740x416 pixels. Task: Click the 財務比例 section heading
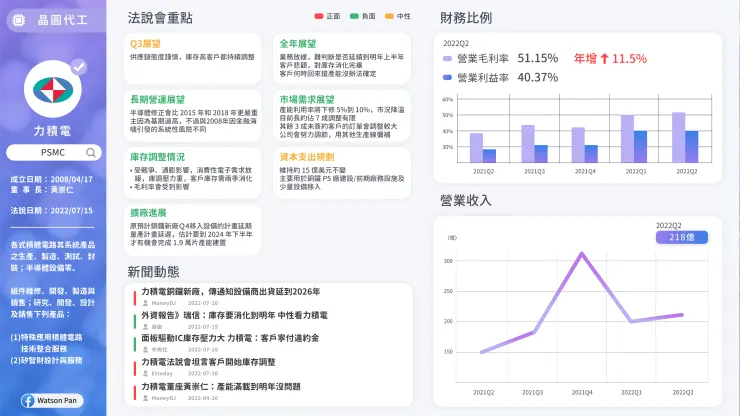(466, 18)
